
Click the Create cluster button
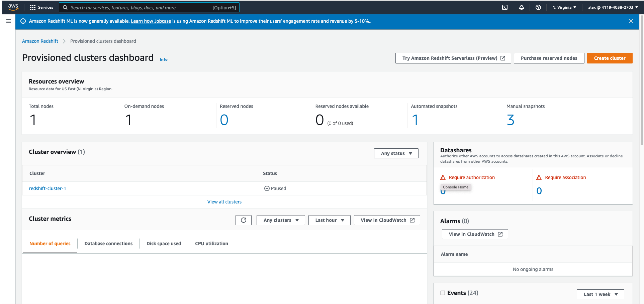[x=610, y=58]
